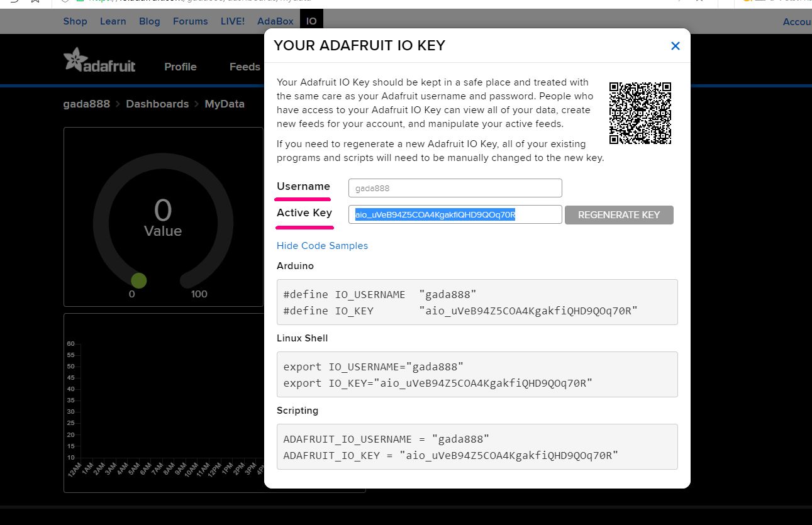Click the MyData breadcrumb
This screenshot has height=525, width=812.
click(225, 104)
